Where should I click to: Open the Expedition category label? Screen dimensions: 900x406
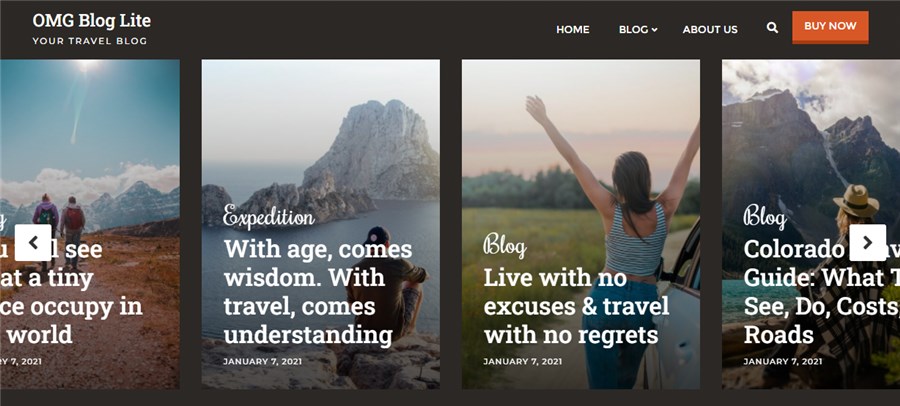coord(269,216)
